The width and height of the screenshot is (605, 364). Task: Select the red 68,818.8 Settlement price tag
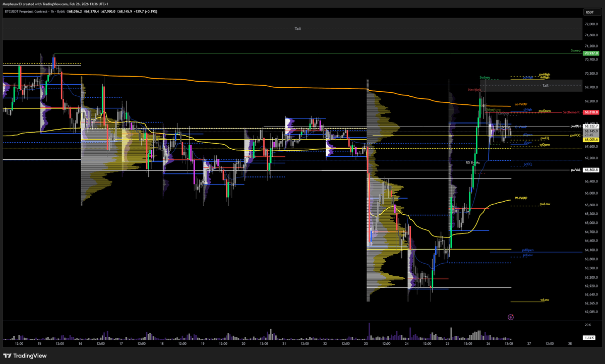(590, 112)
